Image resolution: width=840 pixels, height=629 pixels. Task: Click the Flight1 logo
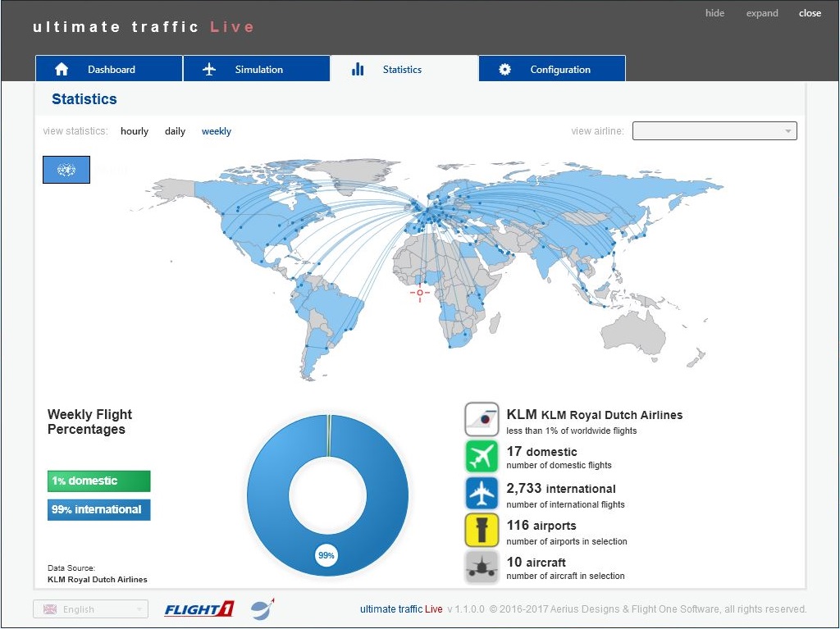click(x=199, y=609)
